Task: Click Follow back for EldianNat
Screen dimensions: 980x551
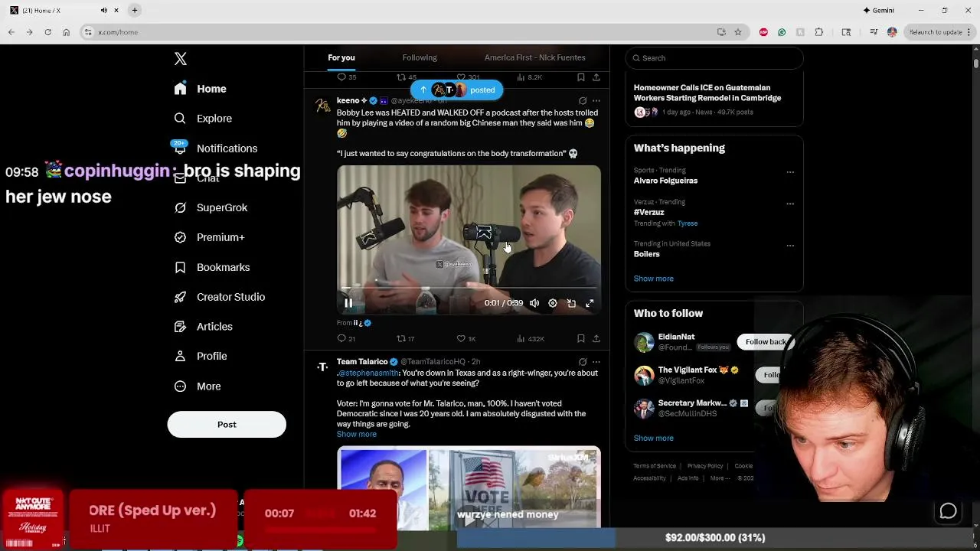Action: click(766, 342)
